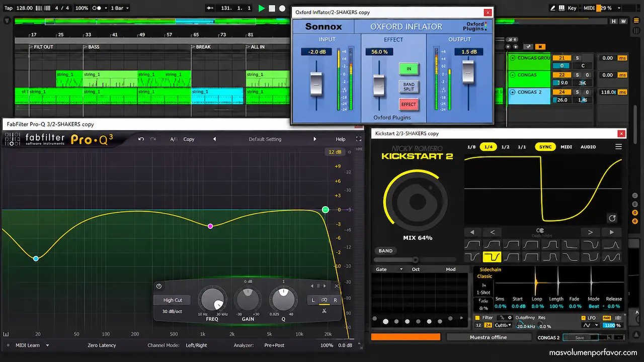Undo last change in Pro-Q 3
The width and height of the screenshot is (644, 362).
coord(141,139)
